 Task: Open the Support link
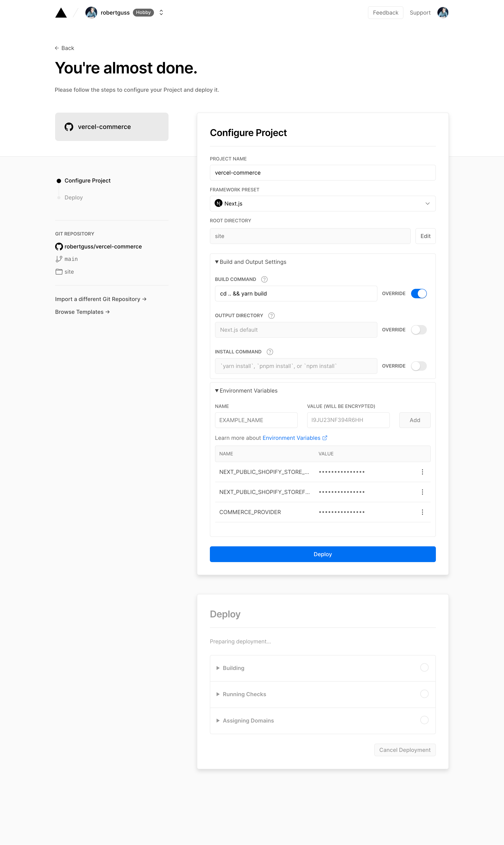[420, 13]
